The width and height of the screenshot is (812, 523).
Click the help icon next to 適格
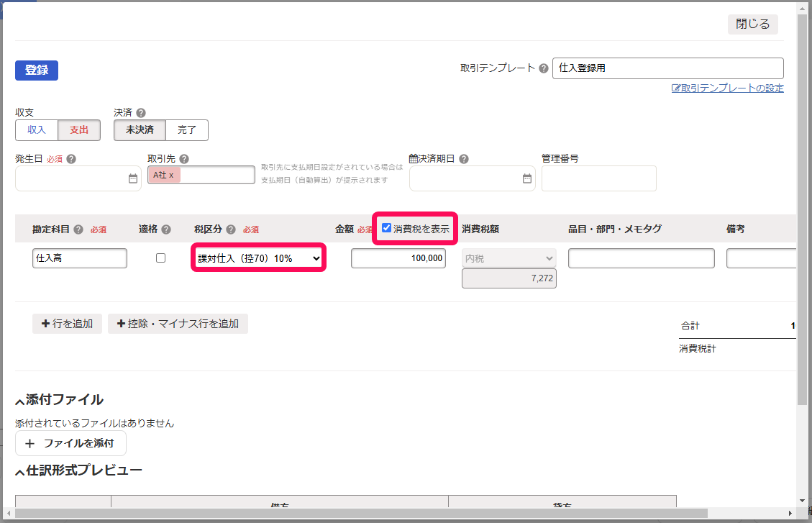click(x=166, y=229)
